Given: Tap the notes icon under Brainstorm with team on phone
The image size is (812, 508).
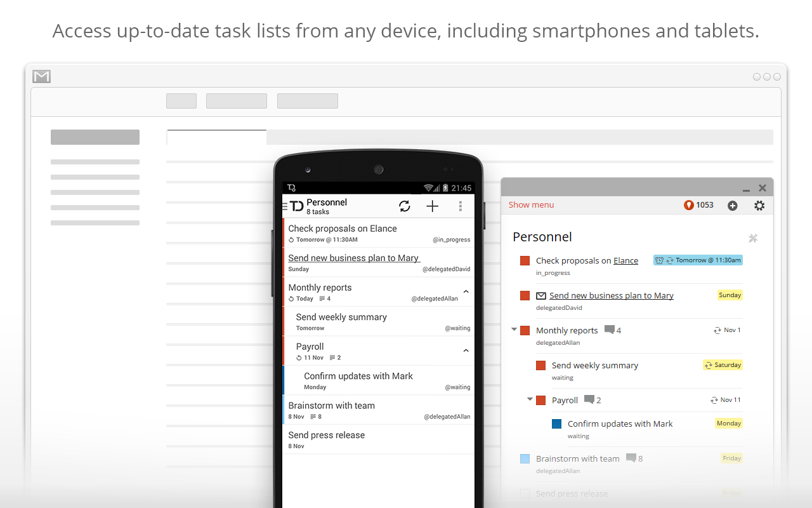Looking at the screenshot, I should tap(313, 417).
